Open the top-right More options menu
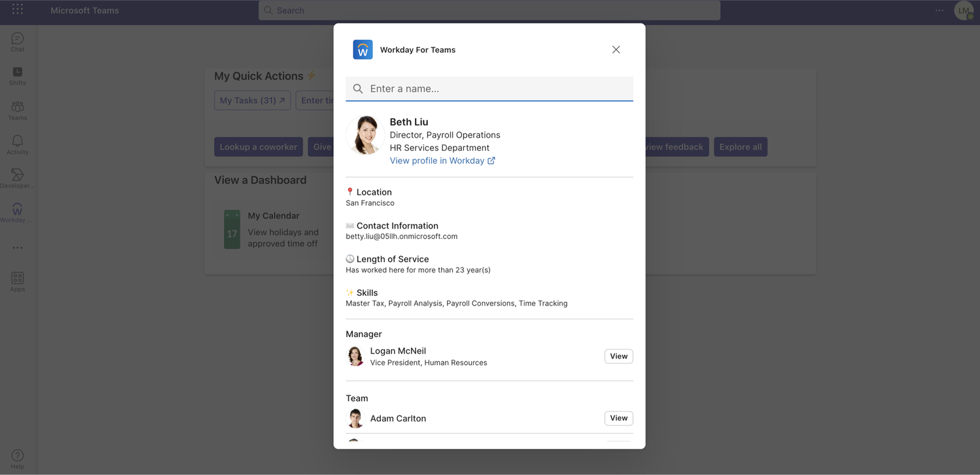This screenshot has height=475, width=980. [939, 10]
